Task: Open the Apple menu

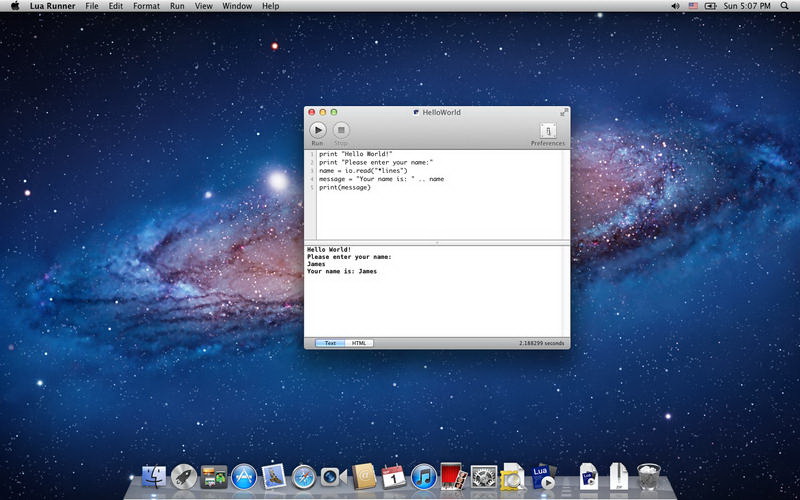Action: point(15,6)
